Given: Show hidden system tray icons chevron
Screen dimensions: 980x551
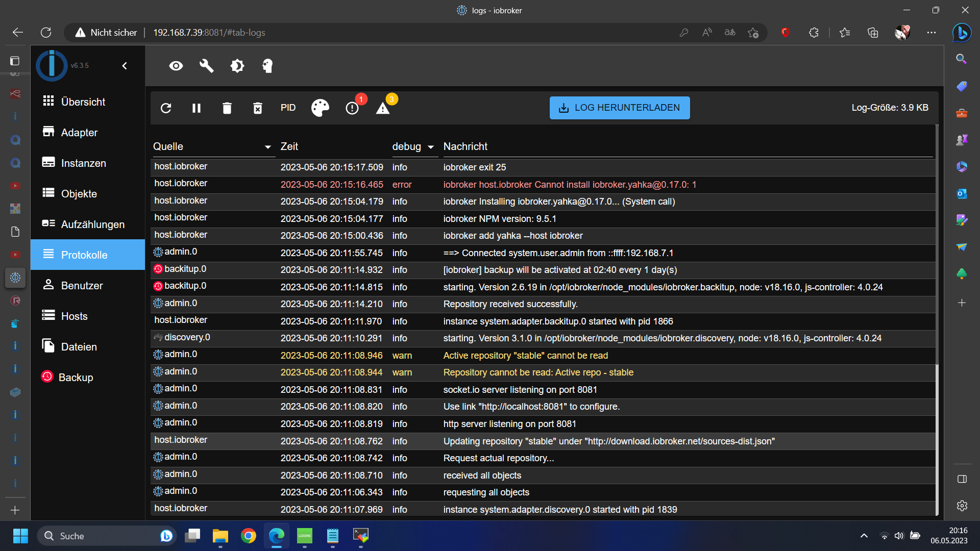Looking at the screenshot, I should click(864, 536).
